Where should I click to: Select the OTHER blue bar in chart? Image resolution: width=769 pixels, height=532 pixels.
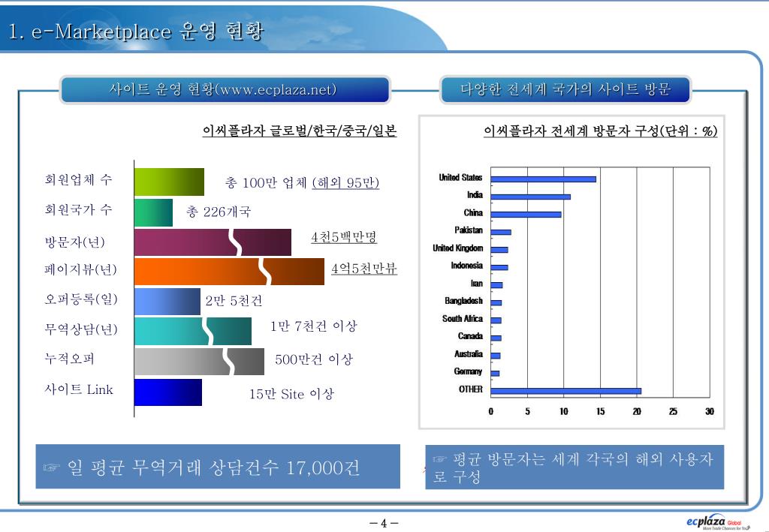coord(566,391)
